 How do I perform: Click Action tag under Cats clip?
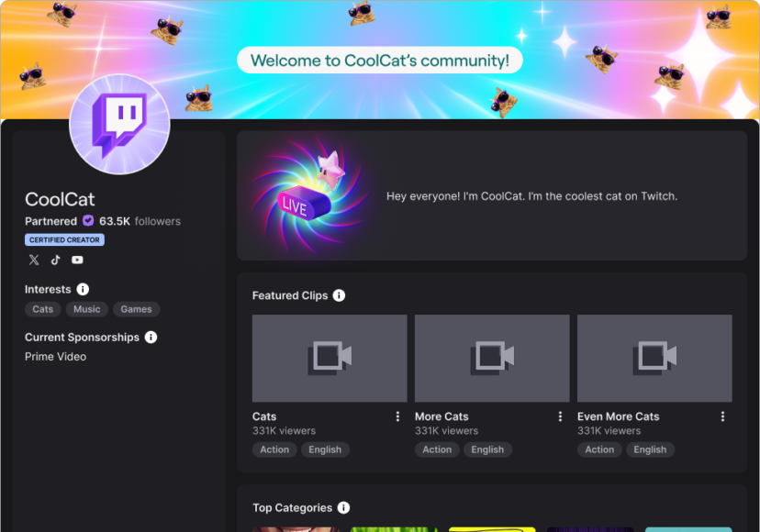[274, 449]
